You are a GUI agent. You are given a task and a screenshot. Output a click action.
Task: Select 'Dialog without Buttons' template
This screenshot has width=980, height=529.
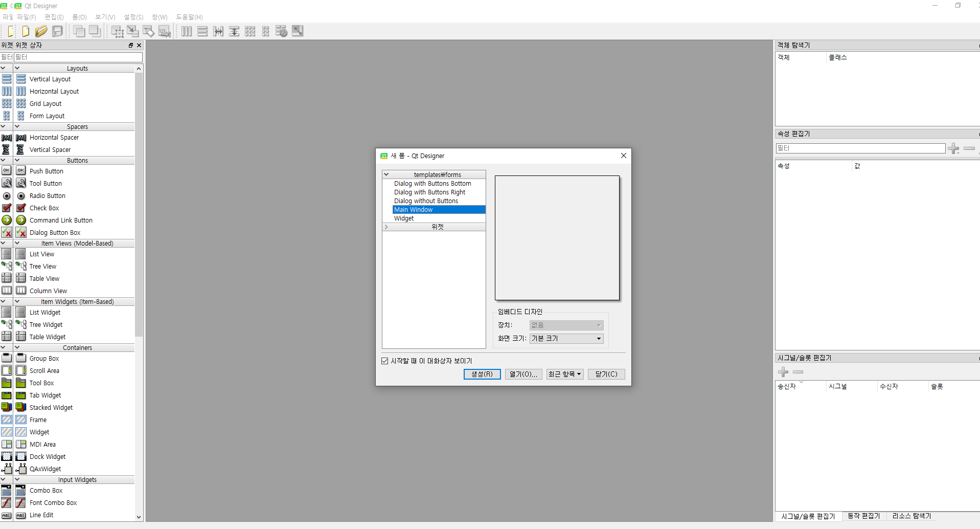coord(426,201)
